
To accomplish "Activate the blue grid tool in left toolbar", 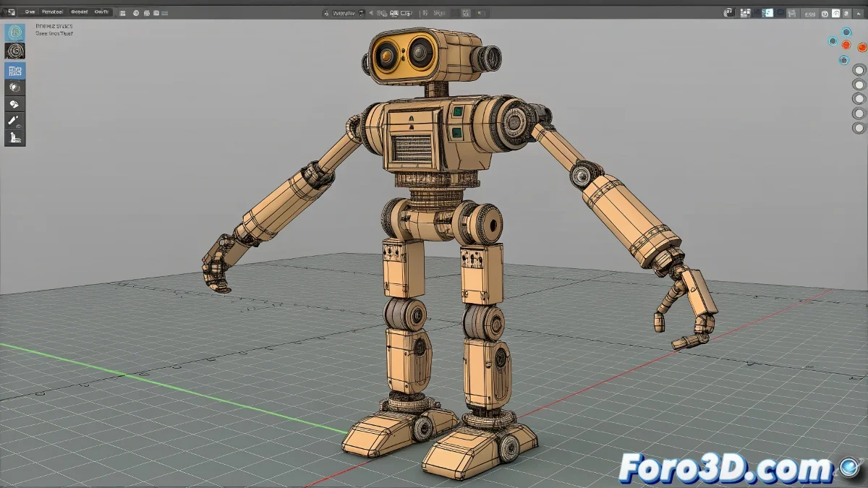I will tap(14, 70).
